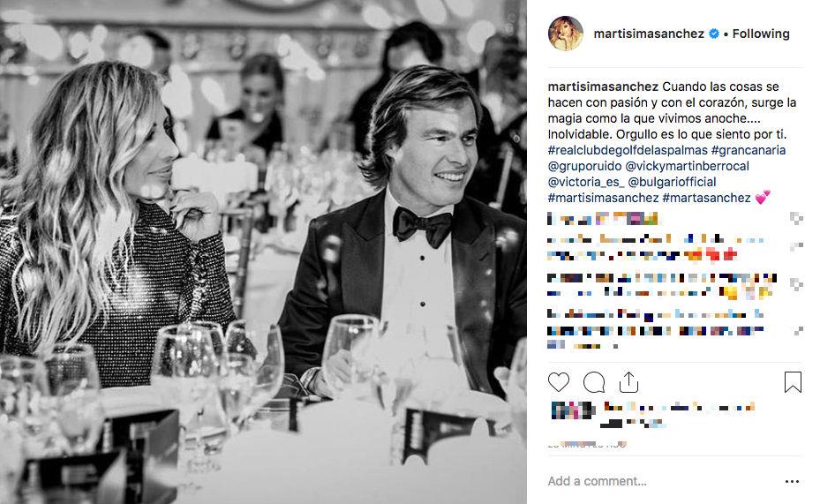Viewport: 820px width, 504px height.
Task: Open the martisimasanchez profile from the header
Action: pyautogui.click(x=649, y=34)
